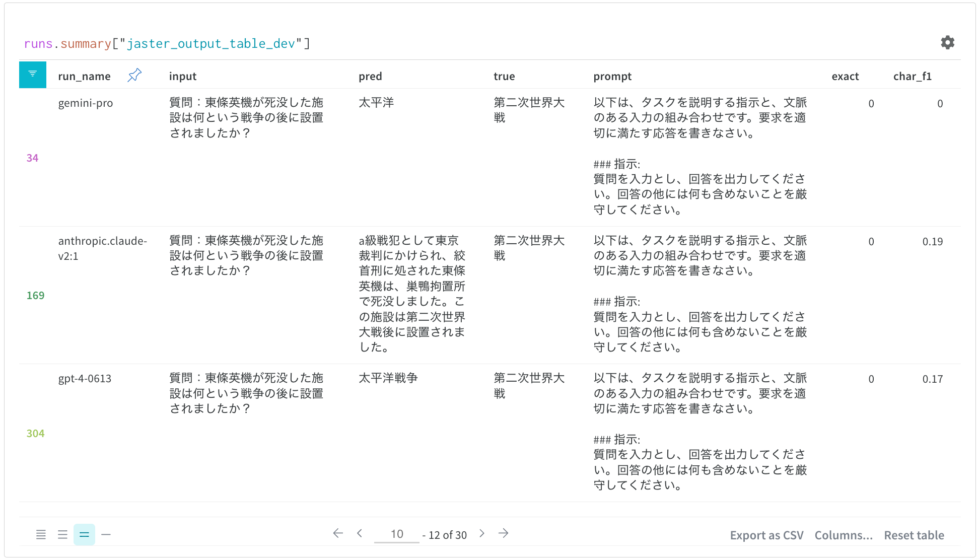The image size is (980, 560).
Task: Select row index 169
Action: [x=35, y=296]
